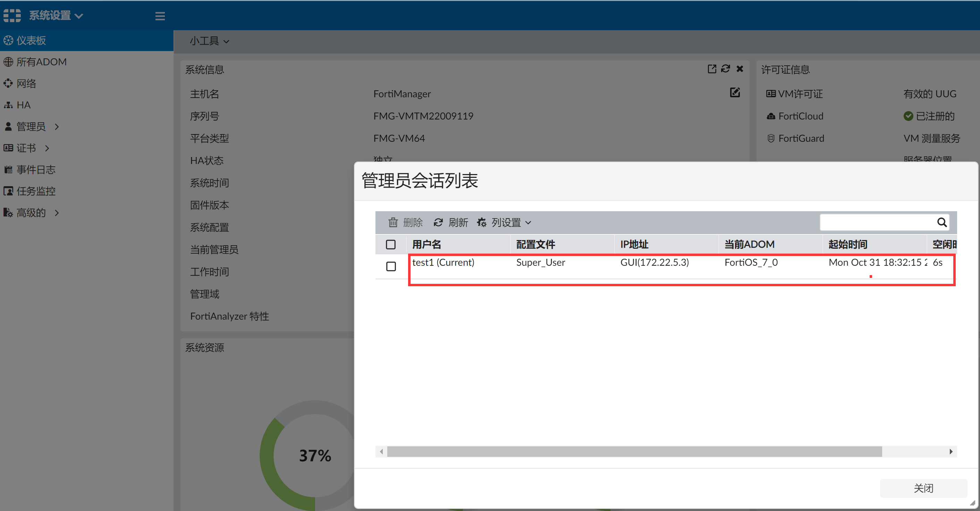Click the hamburger menu icon in header
Image resolution: width=980 pixels, height=511 pixels.
click(x=160, y=16)
